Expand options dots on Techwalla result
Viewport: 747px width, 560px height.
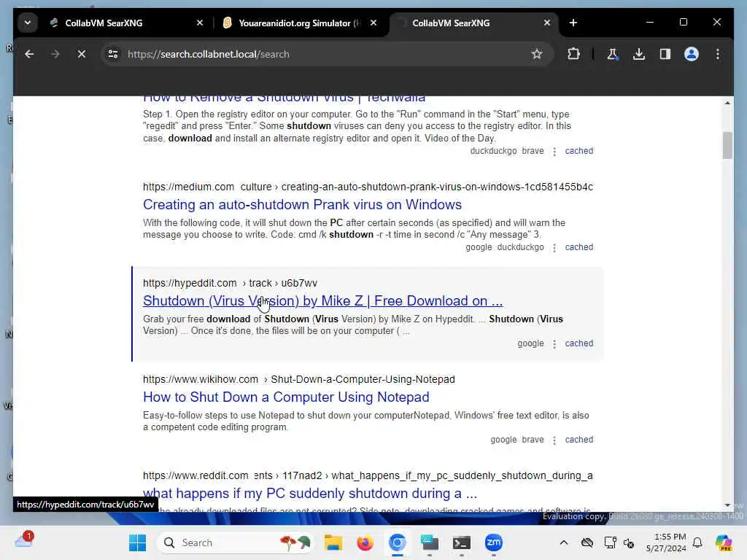click(554, 152)
